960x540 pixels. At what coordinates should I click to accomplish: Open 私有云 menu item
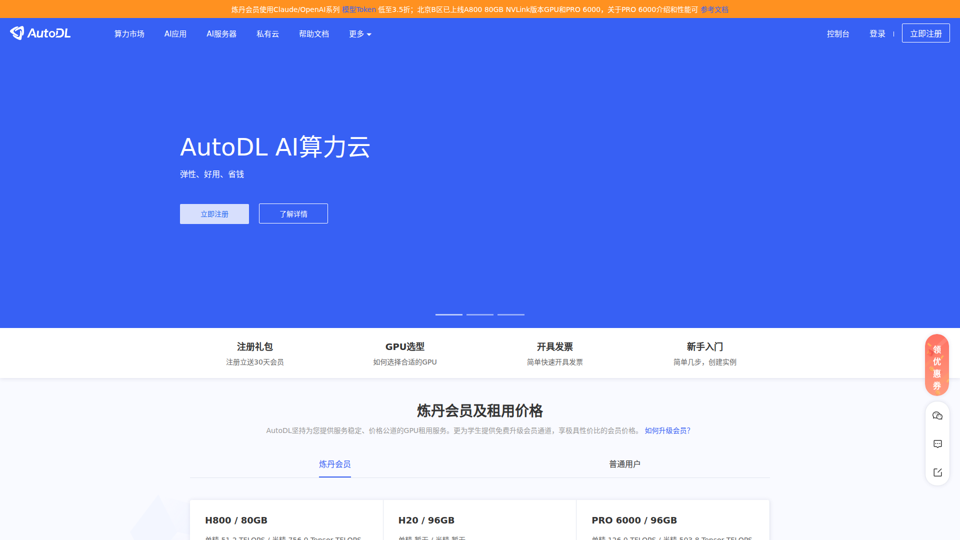point(268,34)
